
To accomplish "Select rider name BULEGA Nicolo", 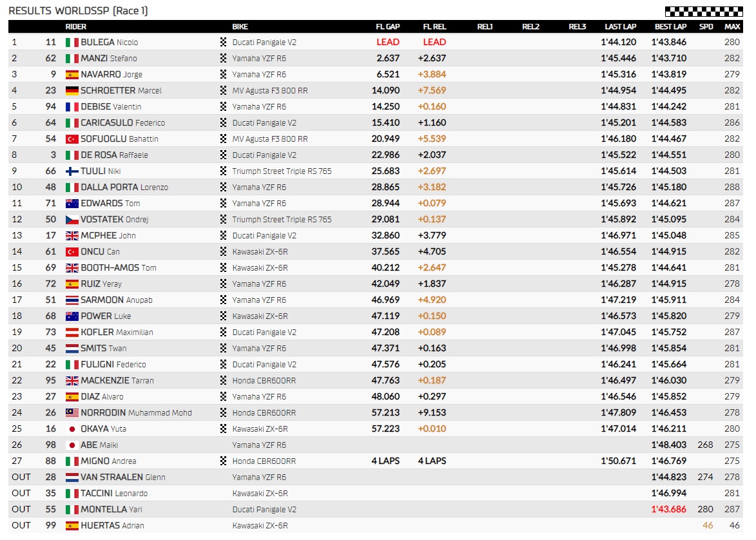I will click(x=110, y=43).
